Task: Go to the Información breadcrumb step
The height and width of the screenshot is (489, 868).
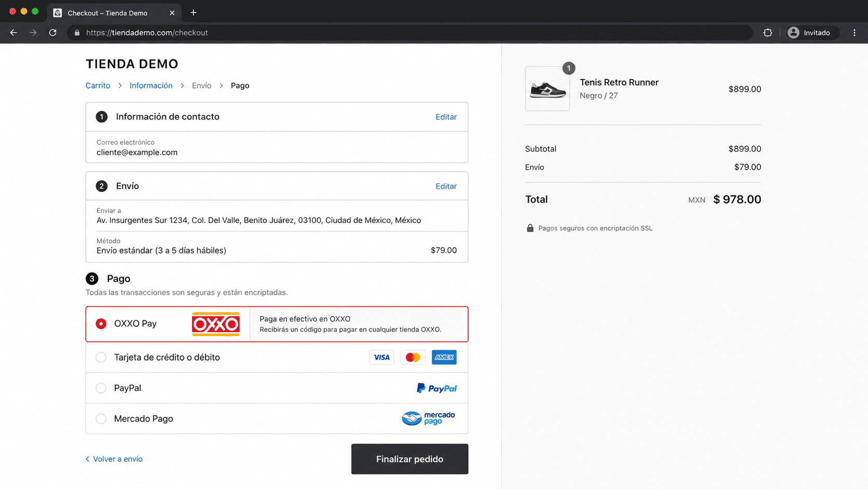Action: point(151,86)
